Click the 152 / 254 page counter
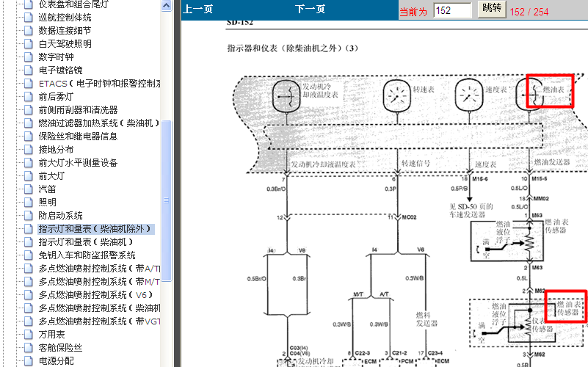The width and height of the screenshot is (588, 367). 529,12
